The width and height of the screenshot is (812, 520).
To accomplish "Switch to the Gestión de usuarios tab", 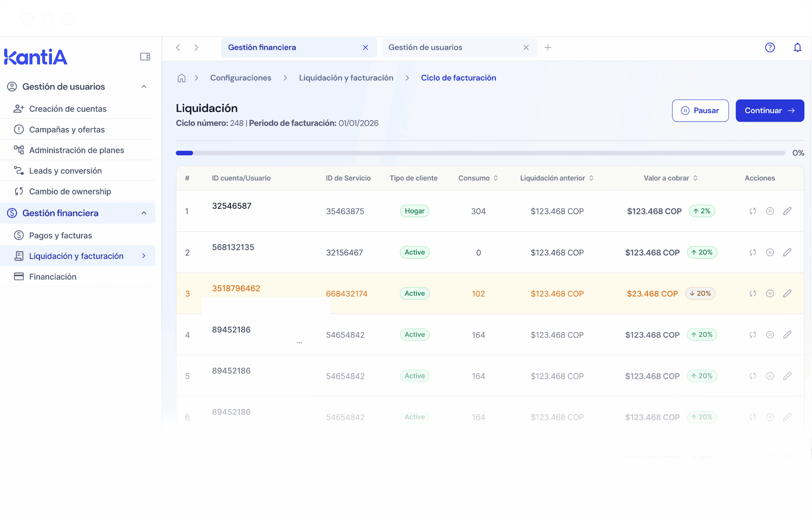I will click(x=425, y=48).
